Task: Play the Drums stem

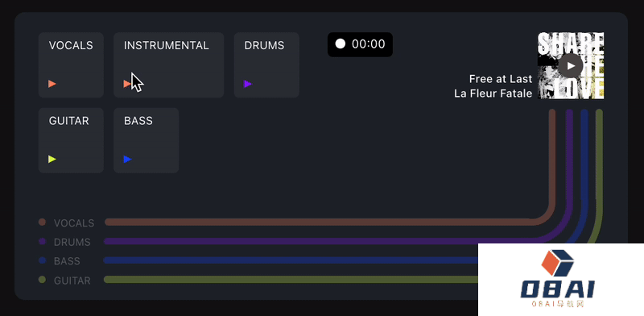Action: click(x=248, y=84)
